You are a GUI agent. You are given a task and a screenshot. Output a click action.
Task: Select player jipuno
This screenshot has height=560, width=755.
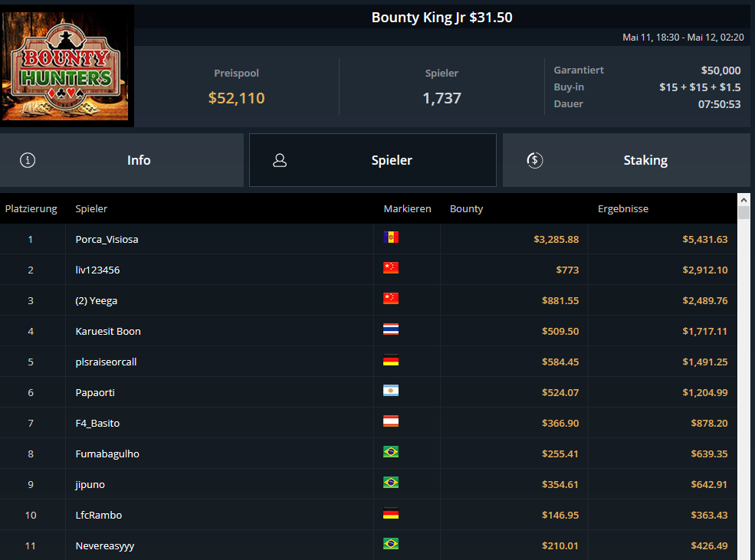click(x=90, y=484)
